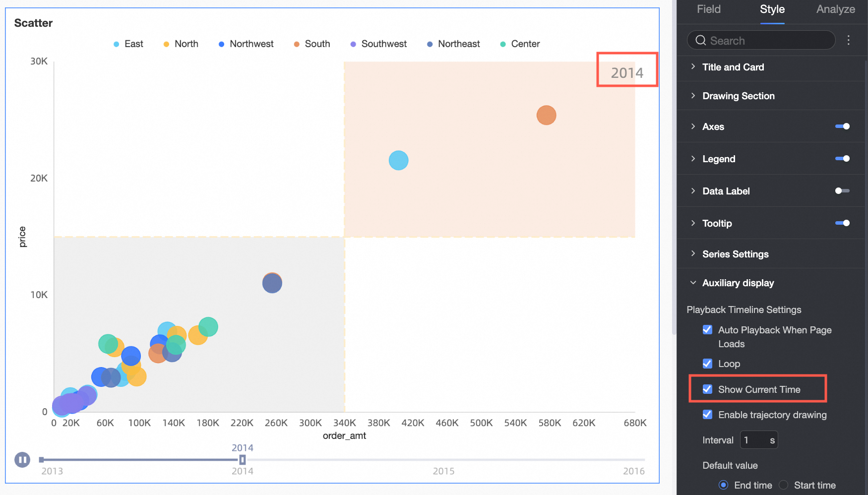Toggle the Axes switch
Image resolution: width=868 pixels, height=495 pixels.
(842, 126)
